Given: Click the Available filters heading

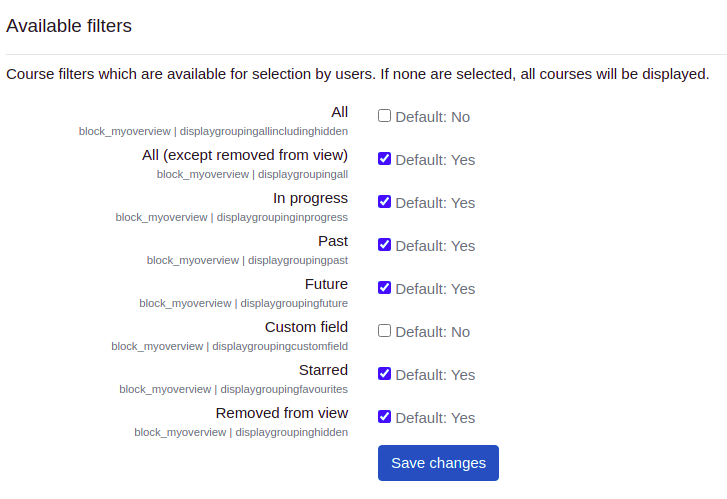Looking at the screenshot, I should tap(69, 26).
